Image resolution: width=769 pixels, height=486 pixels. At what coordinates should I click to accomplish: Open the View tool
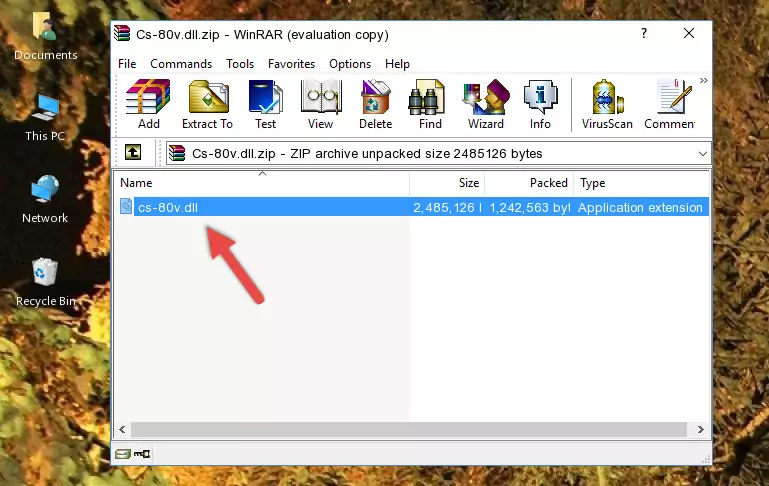point(321,104)
